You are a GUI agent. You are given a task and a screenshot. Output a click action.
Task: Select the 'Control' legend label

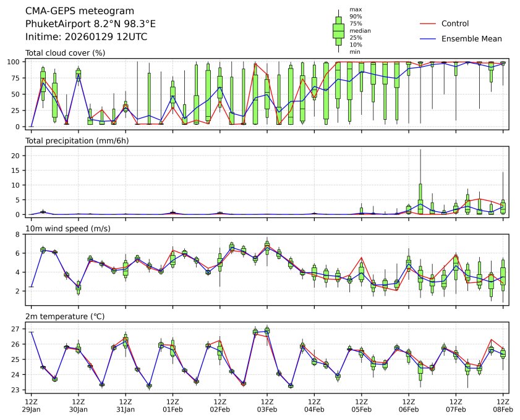click(454, 23)
